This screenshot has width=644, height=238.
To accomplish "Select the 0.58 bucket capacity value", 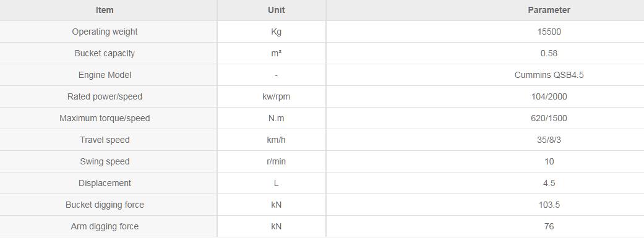I will (x=549, y=53).
